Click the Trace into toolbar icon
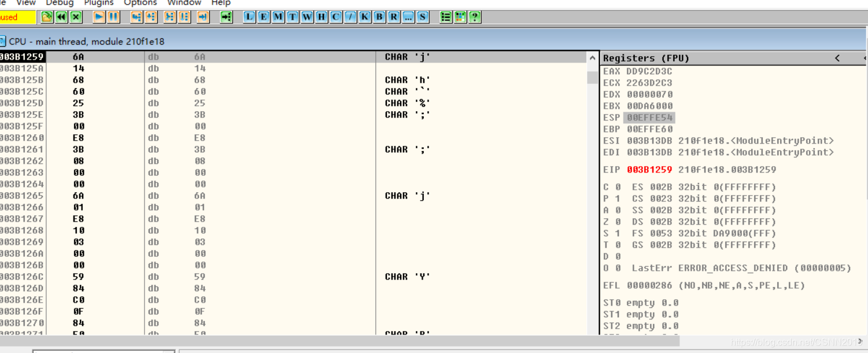The image size is (868, 353). coord(169,17)
